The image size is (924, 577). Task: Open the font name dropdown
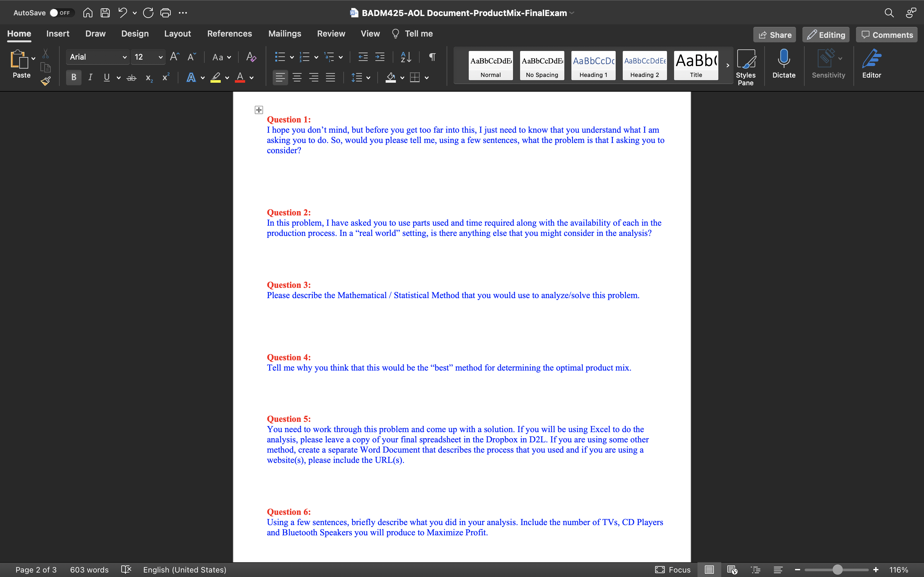[124, 56]
